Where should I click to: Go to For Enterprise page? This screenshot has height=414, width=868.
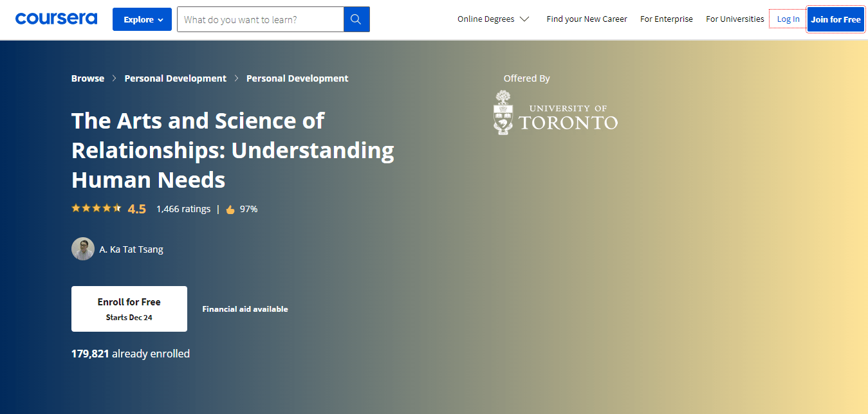(x=666, y=19)
